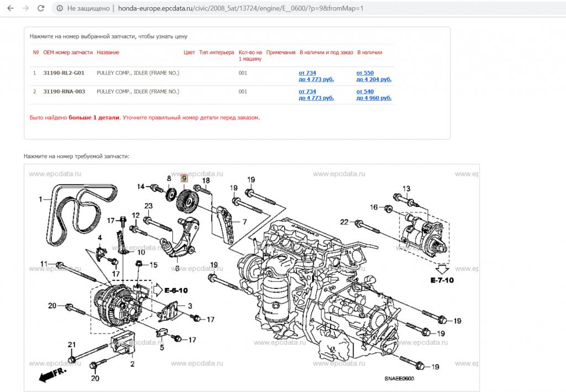This screenshot has width=566, height=392.
Task: Open the first row's 'от 734 до 4 773 руб.' link
Action: tap(316, 76)
